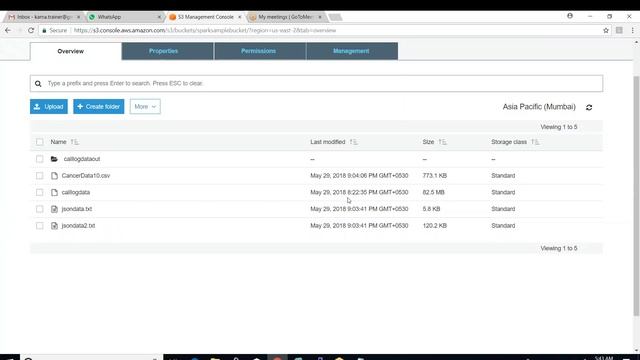Open the CancerData10.csv file

pyautogui.click(x=86, y=176)
